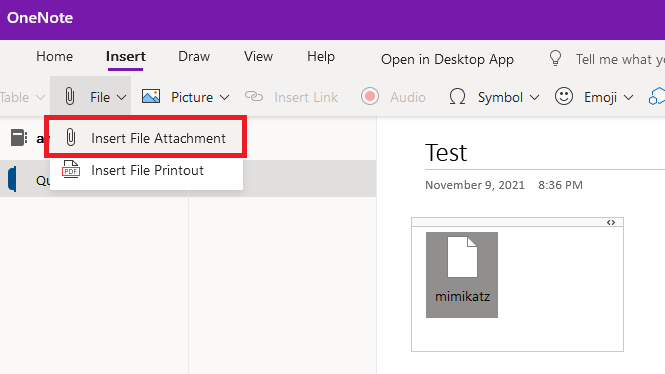Expand the Emoji dropdown chevron

point(629,98)
